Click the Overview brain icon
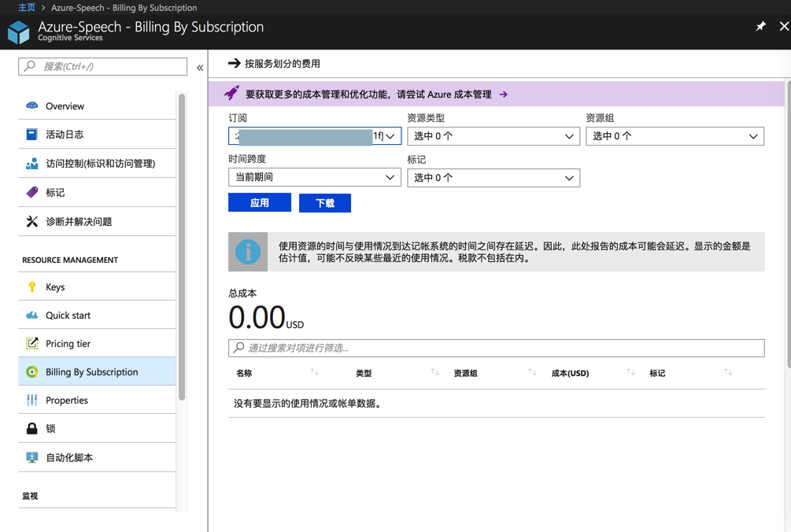Screen dimensions: 791x532 click(x=31, y=105)
